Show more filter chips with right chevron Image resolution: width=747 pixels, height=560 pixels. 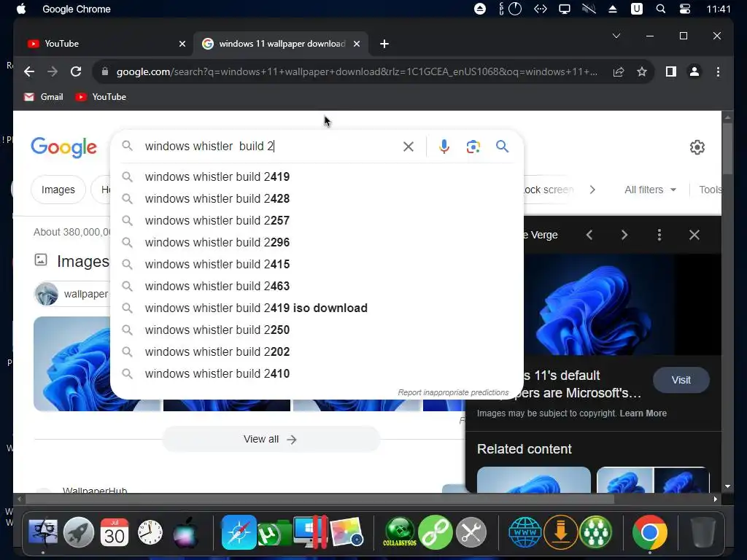click(592, 190)
